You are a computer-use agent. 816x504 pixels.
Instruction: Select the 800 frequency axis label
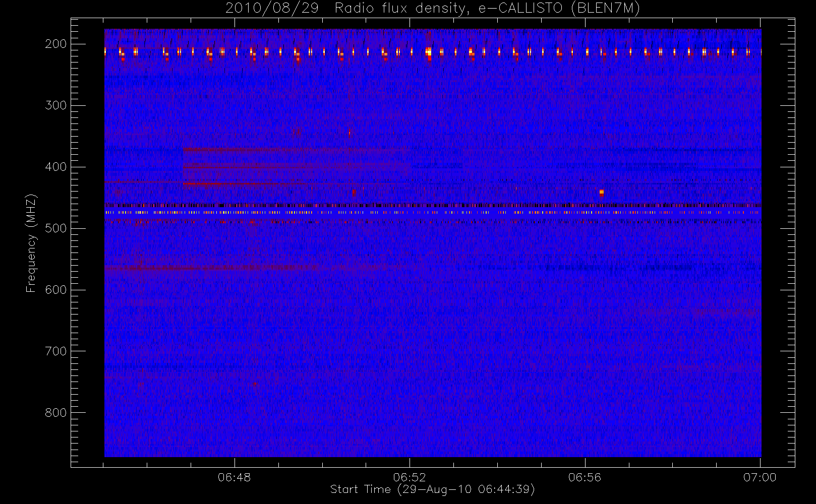(56, 413)
